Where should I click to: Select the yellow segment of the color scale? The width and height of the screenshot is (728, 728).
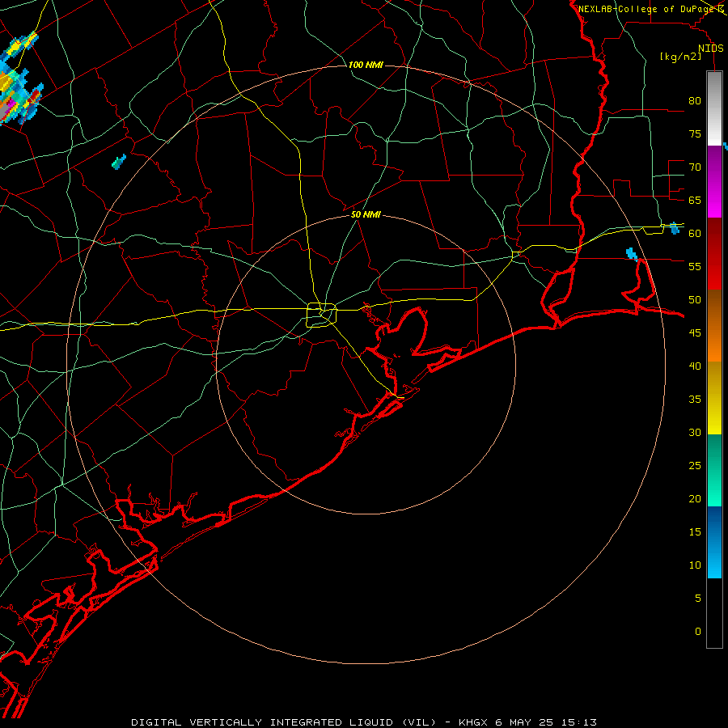tap(714, 398)
